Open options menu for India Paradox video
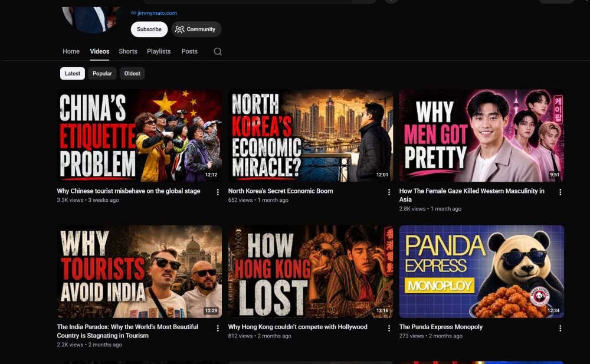The width and height of the screenshot is (590, 364). click(x=218, y=328)
